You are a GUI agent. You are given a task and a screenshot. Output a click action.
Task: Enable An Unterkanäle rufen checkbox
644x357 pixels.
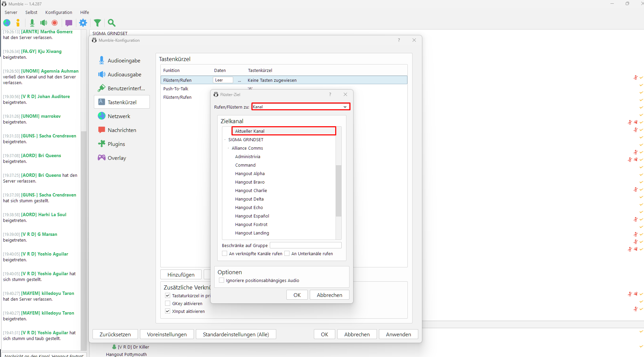tap(287, 253)
